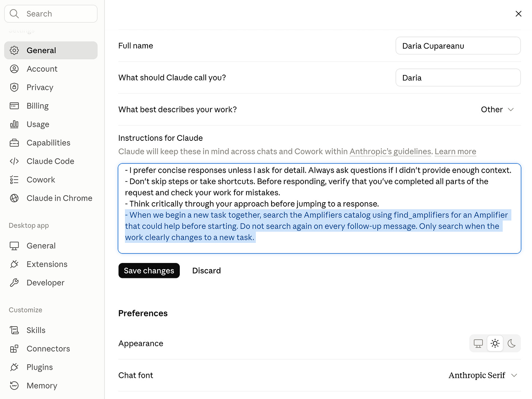The image size is (532, 399).
Task: Click the 'What should Claude call you' field
Action: click(458, 78)
